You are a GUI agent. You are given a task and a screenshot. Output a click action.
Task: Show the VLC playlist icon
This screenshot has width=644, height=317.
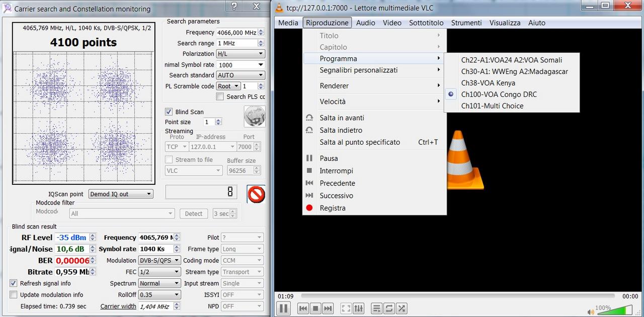click(x=376, y=308)
